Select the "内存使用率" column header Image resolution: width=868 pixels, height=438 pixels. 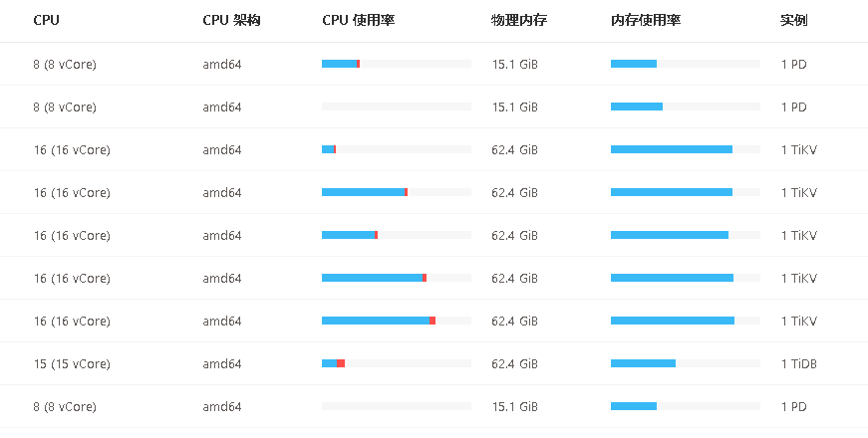[646, 21]
